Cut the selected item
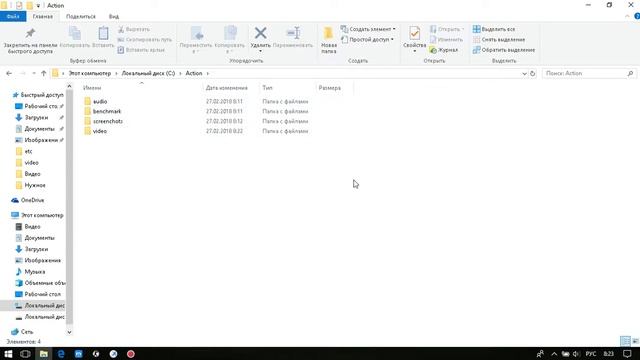Viewport: 640px width, 360px height. click(x=133, y=29)
